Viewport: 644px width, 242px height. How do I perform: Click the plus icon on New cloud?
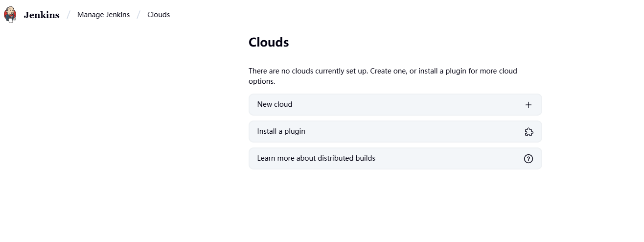(x=529, y=105)
